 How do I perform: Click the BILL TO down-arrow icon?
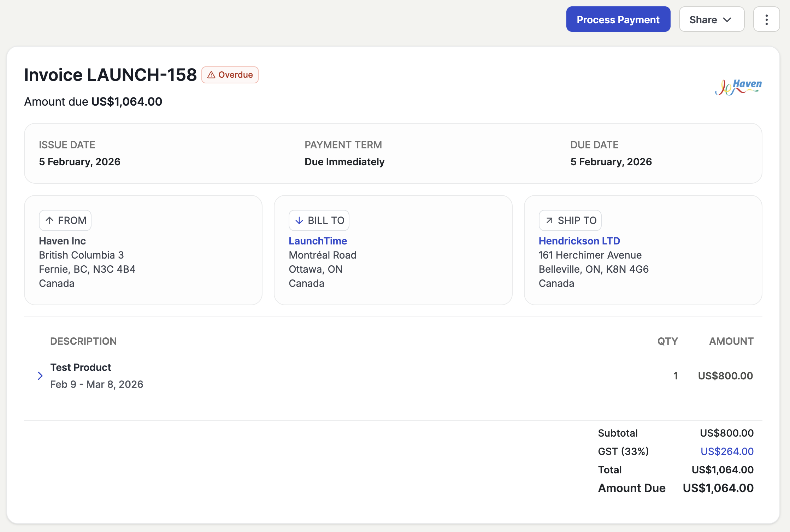point(299,220)
